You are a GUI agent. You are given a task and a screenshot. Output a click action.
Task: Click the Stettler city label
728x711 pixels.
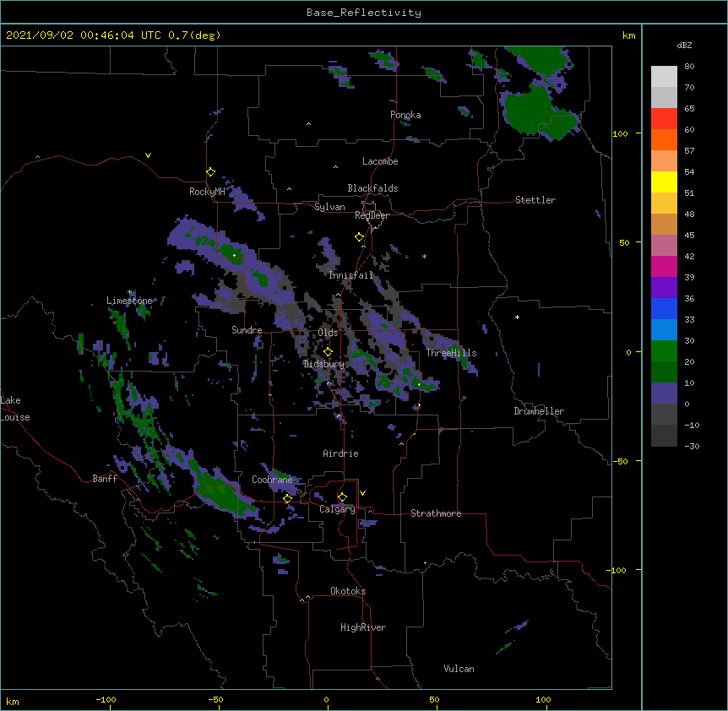coord(535,200)
